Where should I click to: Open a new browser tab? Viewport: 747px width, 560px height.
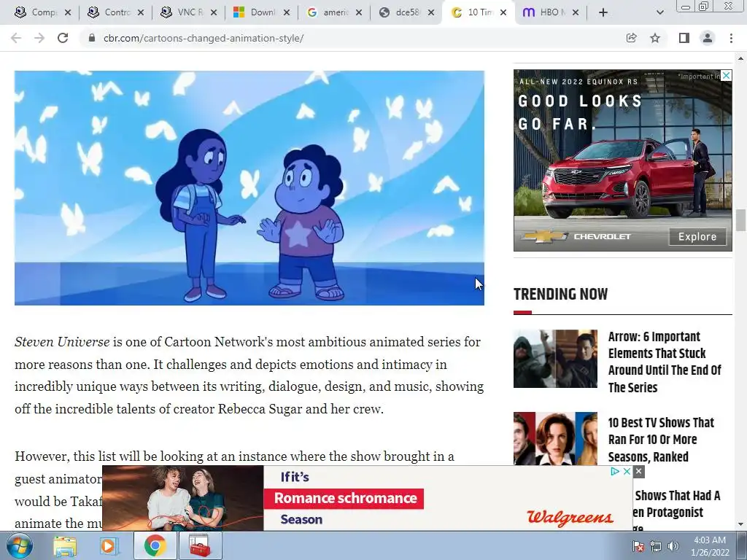[x=603, y=12]
